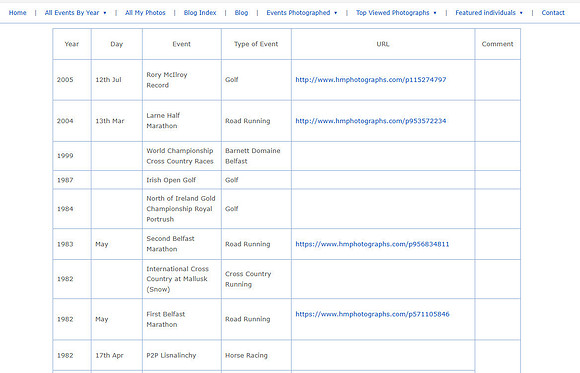The height and width of the screenshot is (373, 580).
Task: Open Rory McIlroy Record URL p115274797
Action: coord(371,80)
